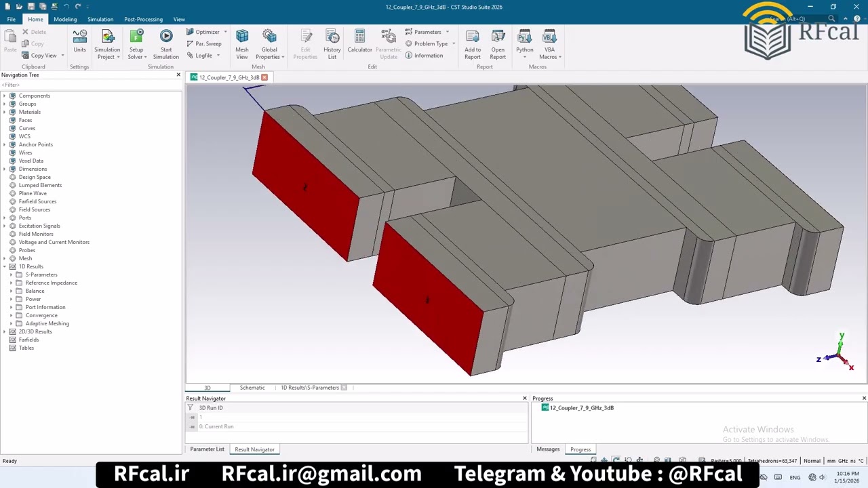
Task: Select the Ports tree item
Action: (x=24, y=218)
